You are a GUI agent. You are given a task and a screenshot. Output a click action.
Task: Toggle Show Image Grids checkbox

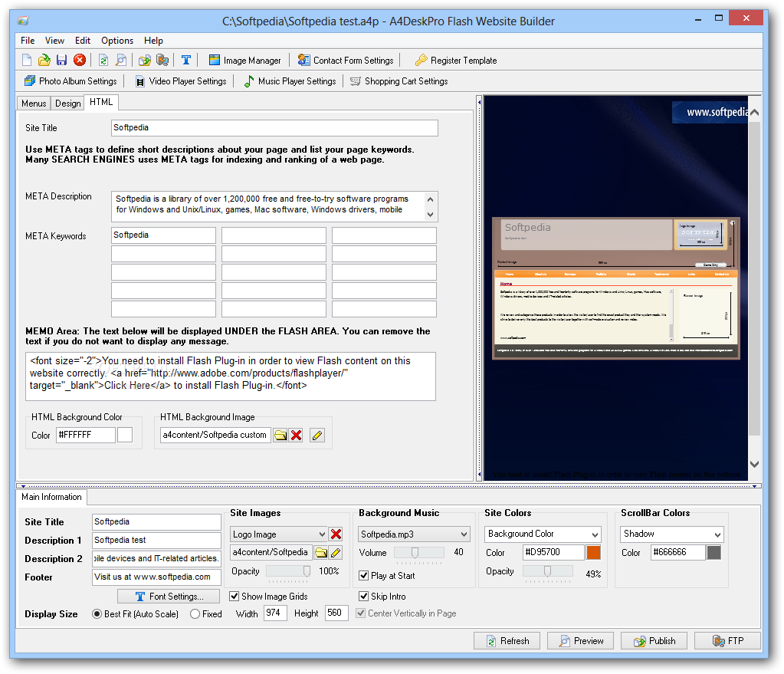(x=234, y=597)
